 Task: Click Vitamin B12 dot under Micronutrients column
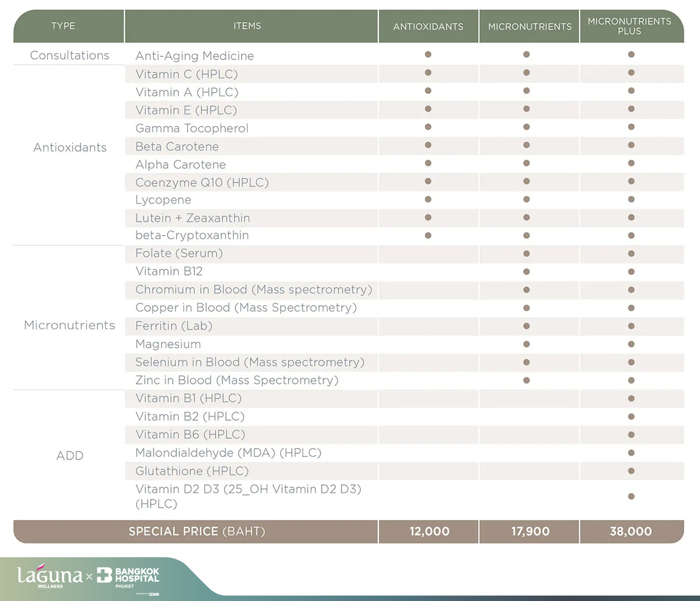[527, 271]
